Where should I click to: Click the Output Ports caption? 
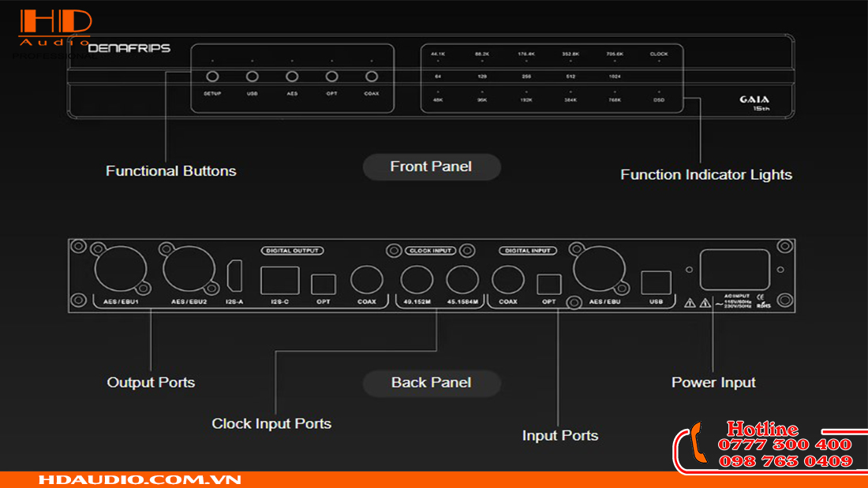(x=151, y=382)
